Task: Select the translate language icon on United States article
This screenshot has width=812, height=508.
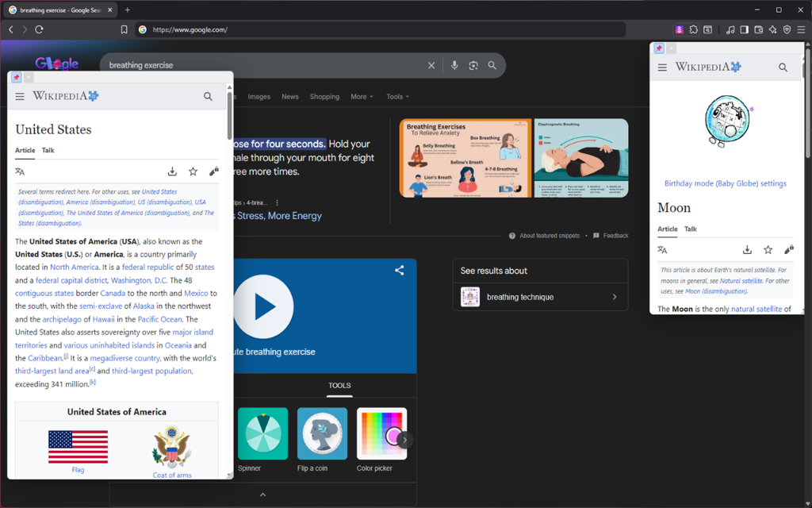Action: tap(20, 171)
